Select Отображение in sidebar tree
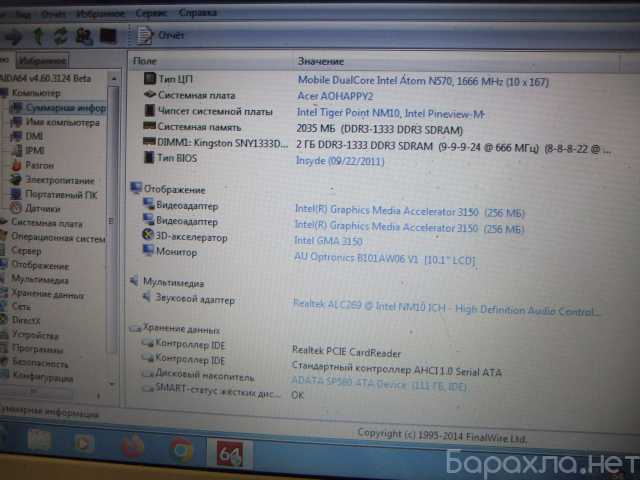The image size is (640, 480). pos(40,266)
